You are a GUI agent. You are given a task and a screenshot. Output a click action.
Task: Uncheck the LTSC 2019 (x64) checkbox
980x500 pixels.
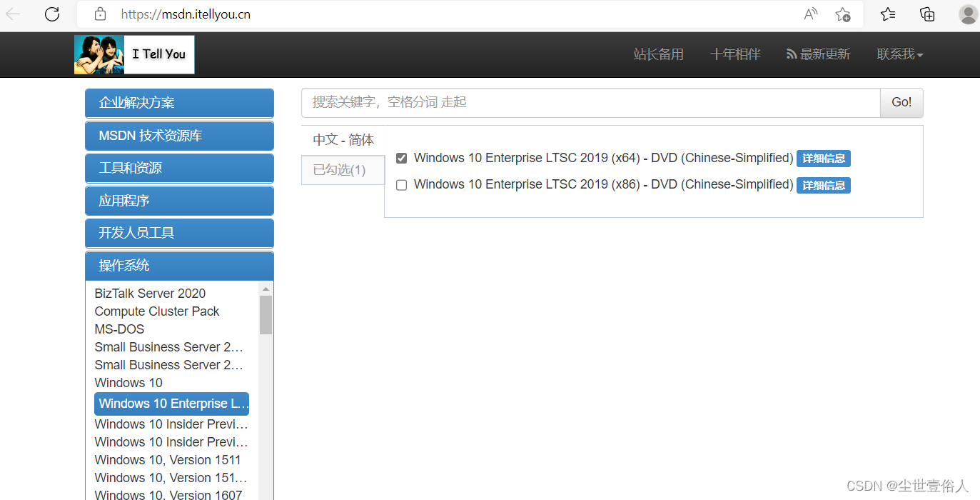pyautogui.click(x=401, y=159)
